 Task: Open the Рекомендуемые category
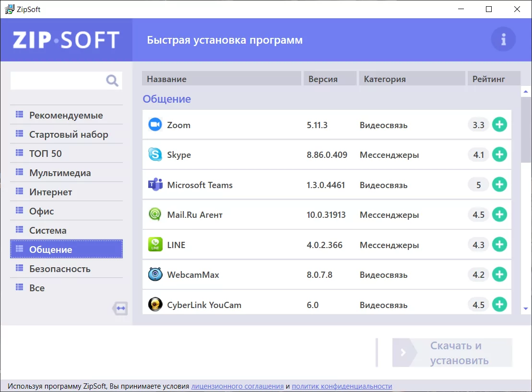[x=67, y=115]
